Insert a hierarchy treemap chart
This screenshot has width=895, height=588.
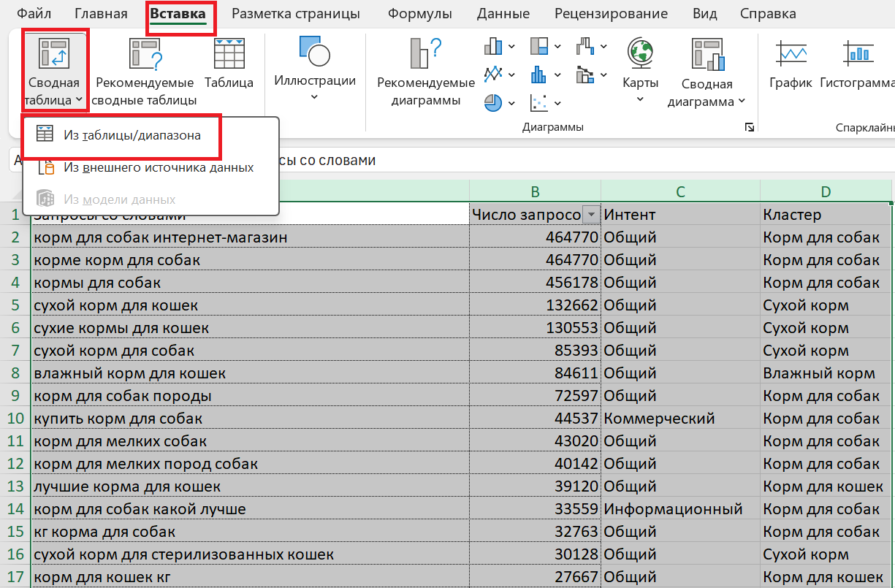click(x=539, y=47)
